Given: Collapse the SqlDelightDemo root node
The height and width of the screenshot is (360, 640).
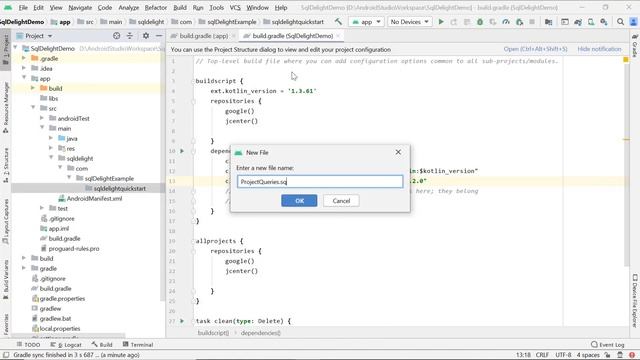Looking at the screenshot, I should click(16, 48).
